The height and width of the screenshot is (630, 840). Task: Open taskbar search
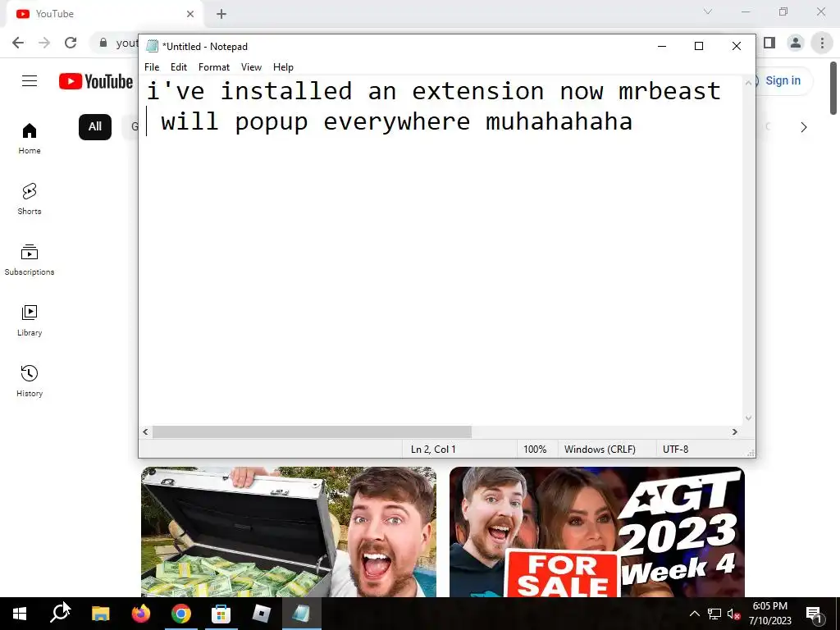[x=60, y=614]
